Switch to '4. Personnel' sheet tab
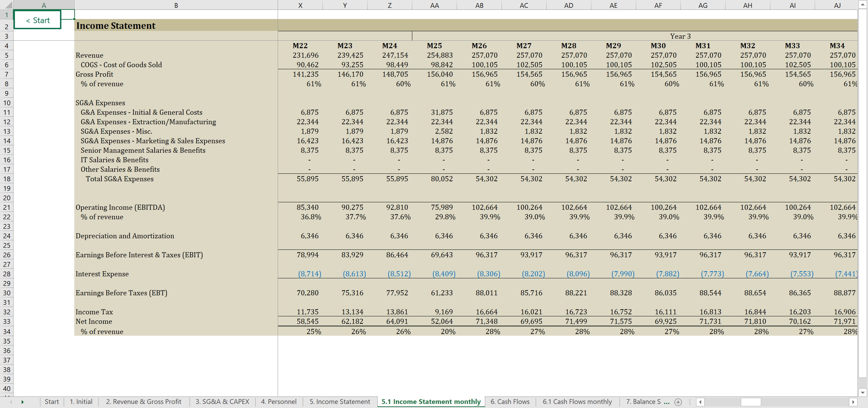This screenshot has width=868, height=408. 278,402
